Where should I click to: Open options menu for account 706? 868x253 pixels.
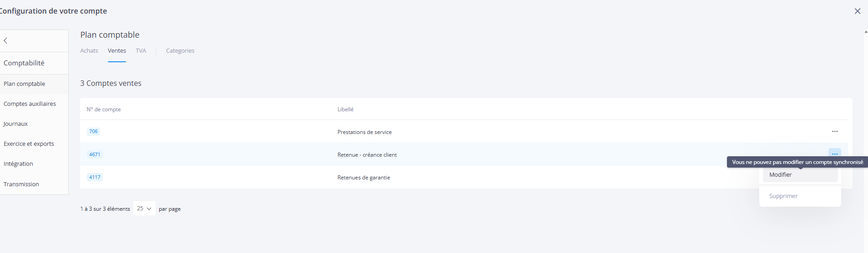834,132
